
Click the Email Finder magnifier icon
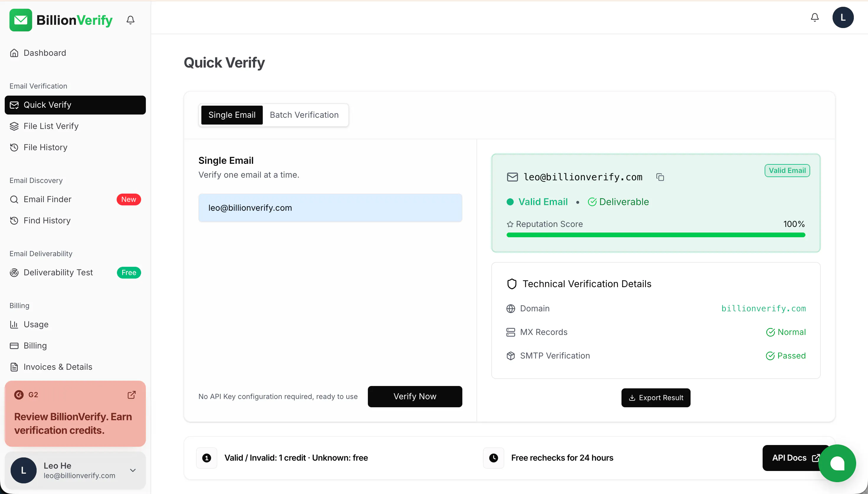click(x=14, y=199)
